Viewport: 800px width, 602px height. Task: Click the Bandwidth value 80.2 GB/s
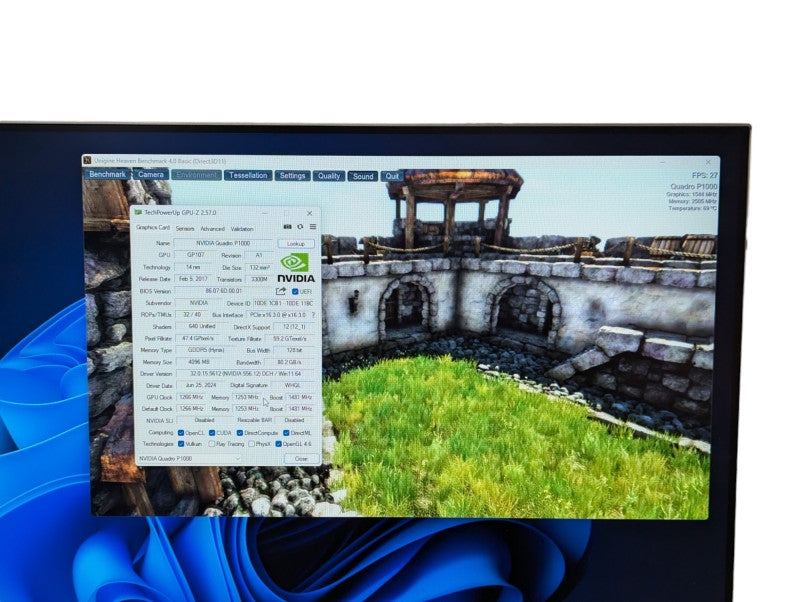(x=289, y=362)
